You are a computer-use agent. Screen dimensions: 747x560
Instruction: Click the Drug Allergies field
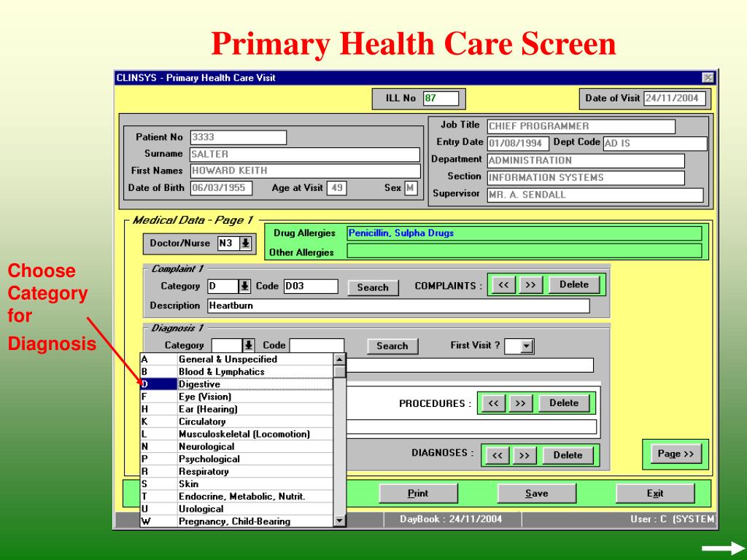[524, 233]
